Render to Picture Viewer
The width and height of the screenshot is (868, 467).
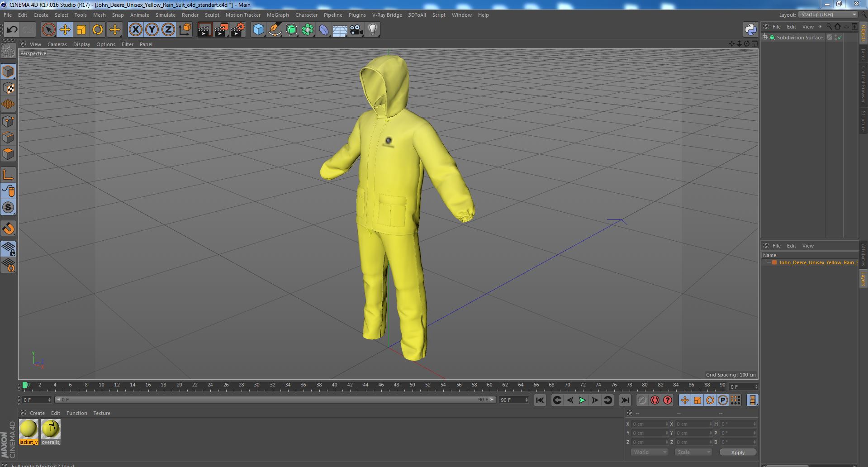coord(221,30)
